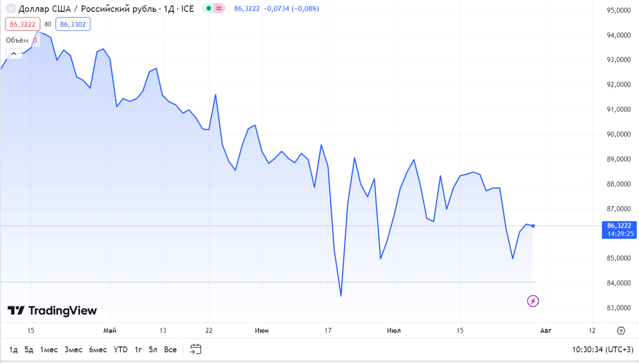Switch to the 1мес range

click(48, 350)
